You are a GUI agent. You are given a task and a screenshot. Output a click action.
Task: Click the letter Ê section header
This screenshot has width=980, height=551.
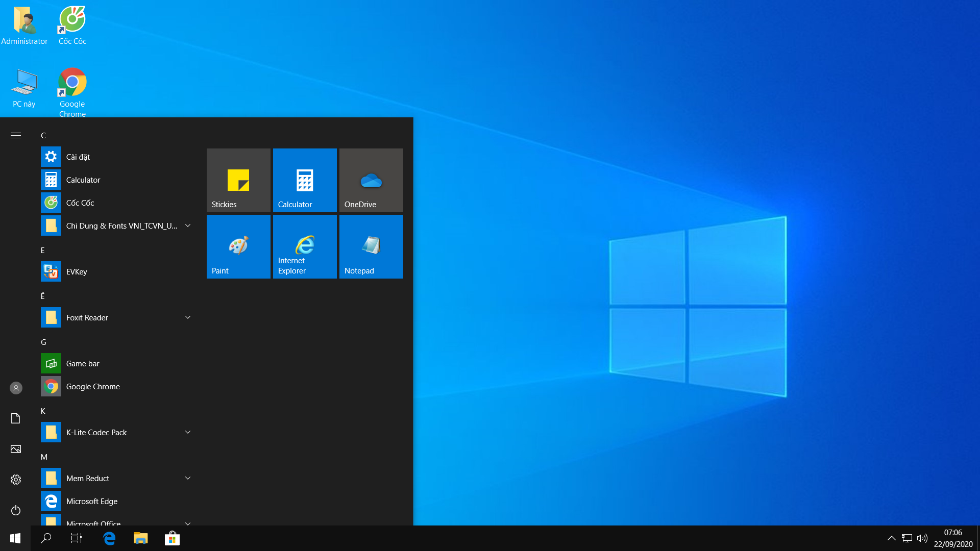(43, 296)
